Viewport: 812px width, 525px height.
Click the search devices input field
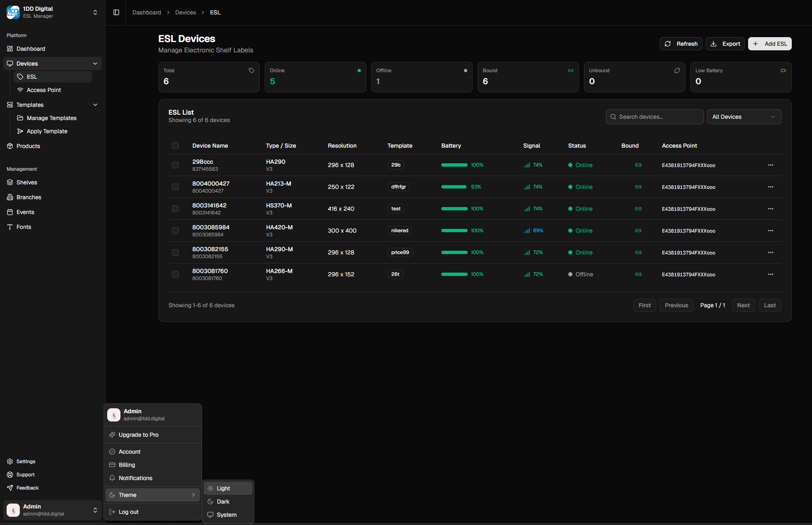pyautogui.click(x=654, y=117)
